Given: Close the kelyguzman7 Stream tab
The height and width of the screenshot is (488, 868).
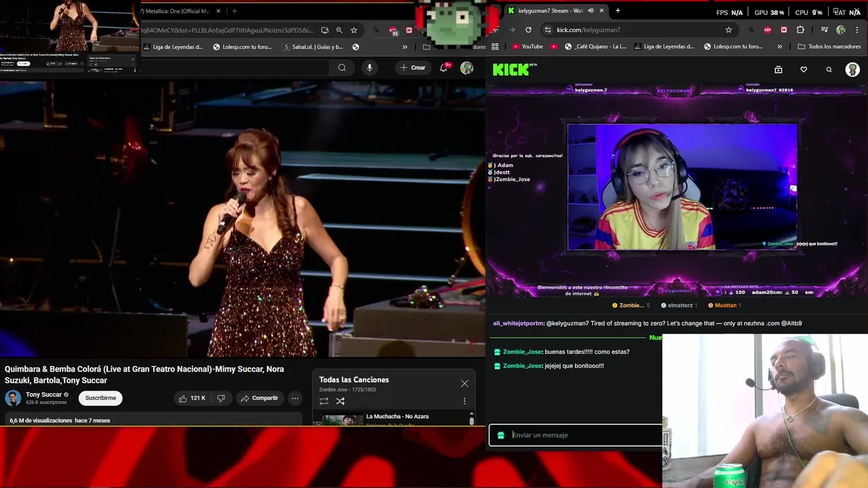Looking at the screenshot, I should pos(601,11).
